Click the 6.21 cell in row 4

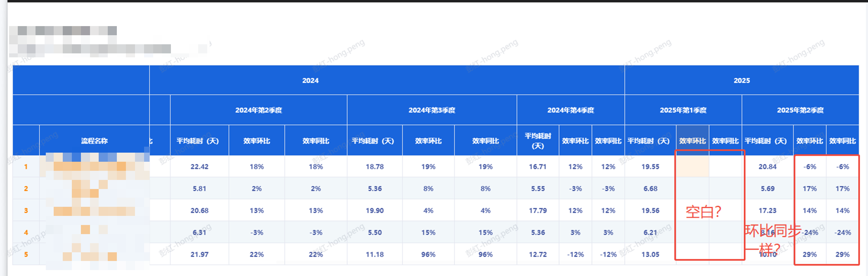(x=651, y=233)
